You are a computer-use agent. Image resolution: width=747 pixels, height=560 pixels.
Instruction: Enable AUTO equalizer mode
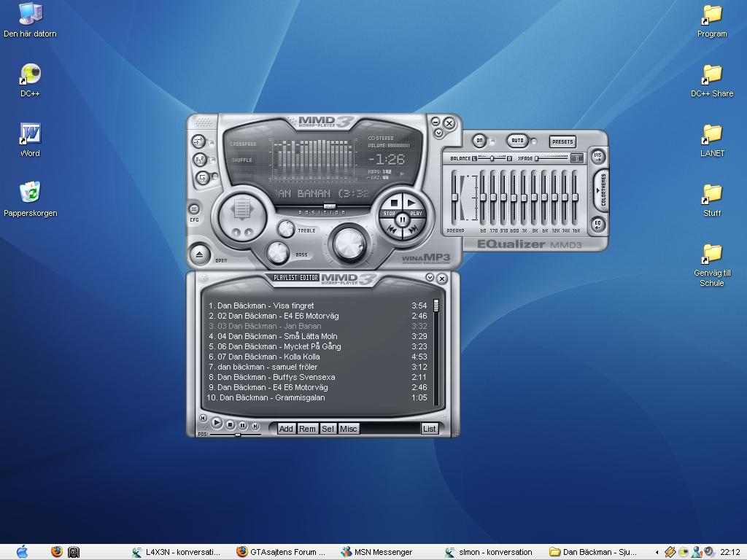(x=517, y=141)
